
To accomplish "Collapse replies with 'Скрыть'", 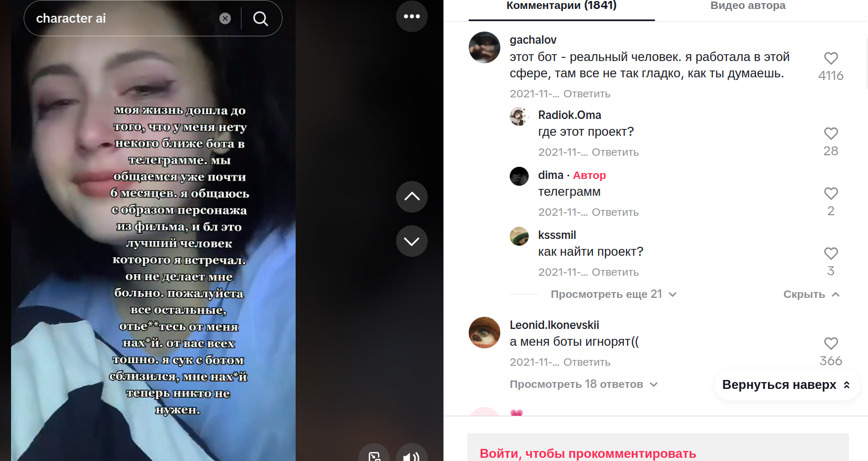I will pos(811,294).
